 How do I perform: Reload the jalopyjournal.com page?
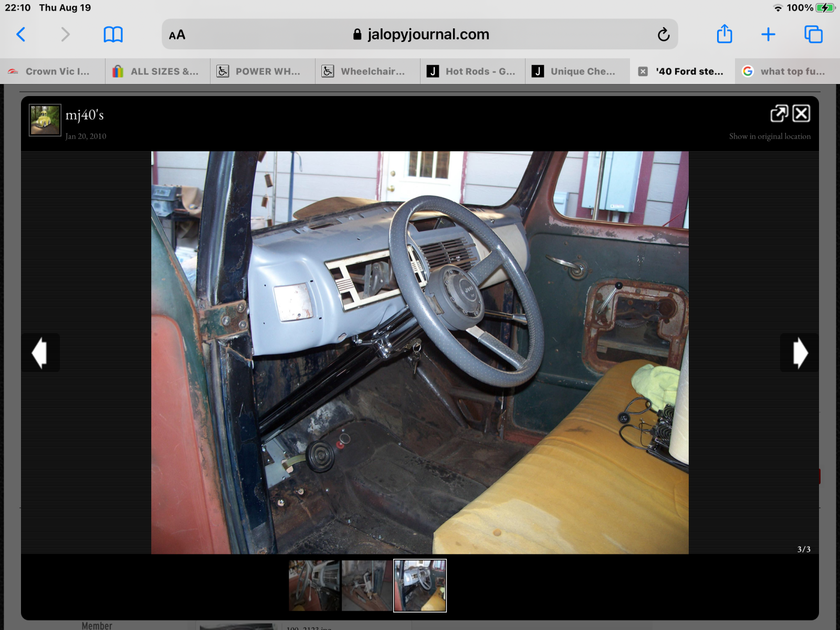[x=663, y=35]
